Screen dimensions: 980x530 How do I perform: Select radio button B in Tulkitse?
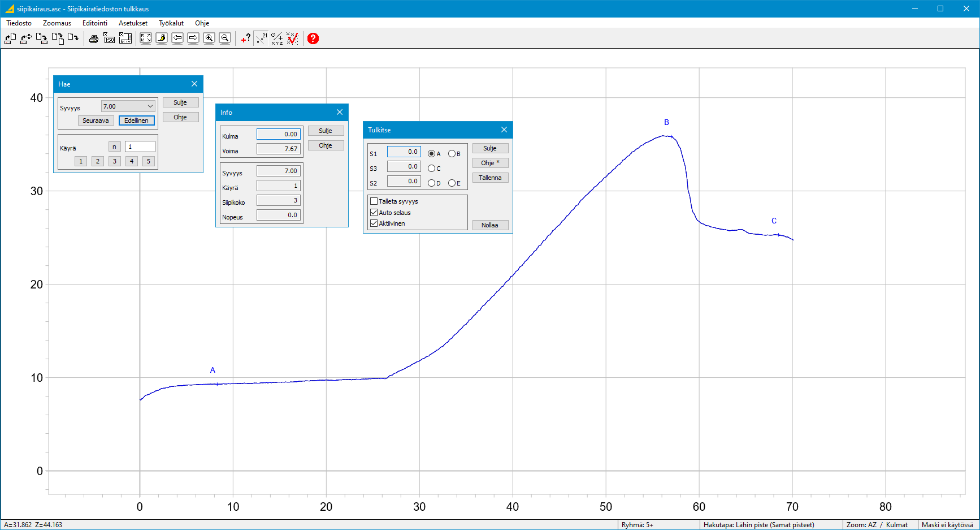[x=452, y=154]
